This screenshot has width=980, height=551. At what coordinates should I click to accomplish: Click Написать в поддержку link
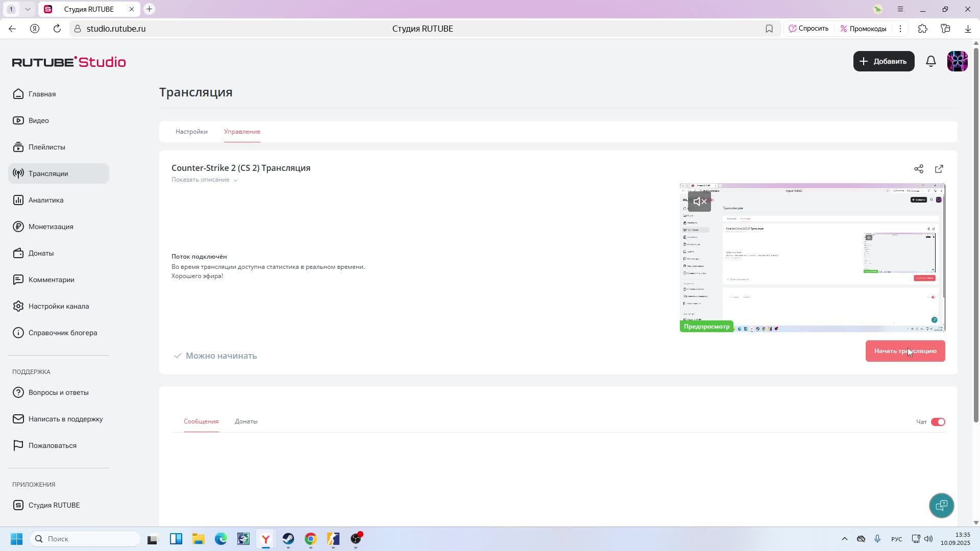65,419
